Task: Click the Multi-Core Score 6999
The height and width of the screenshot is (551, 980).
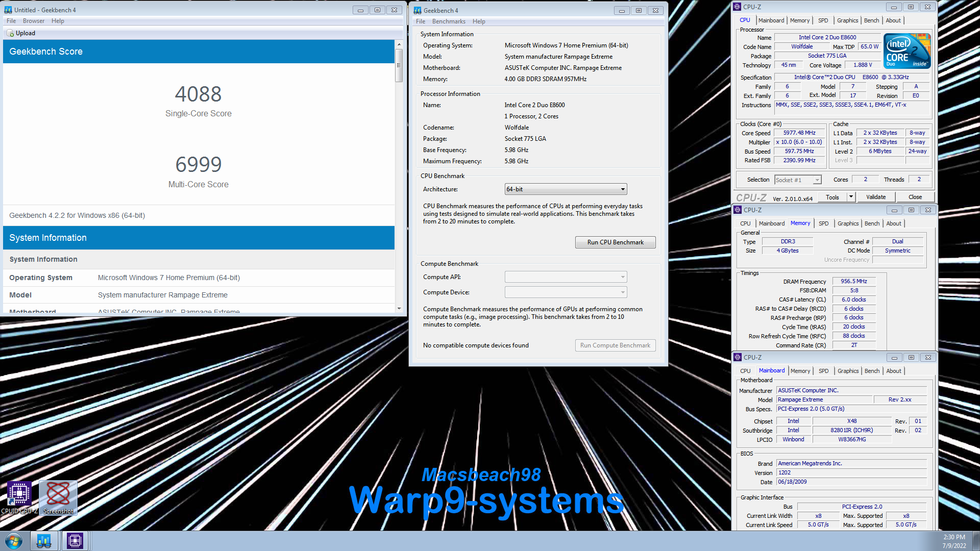Action: point(199,164)
